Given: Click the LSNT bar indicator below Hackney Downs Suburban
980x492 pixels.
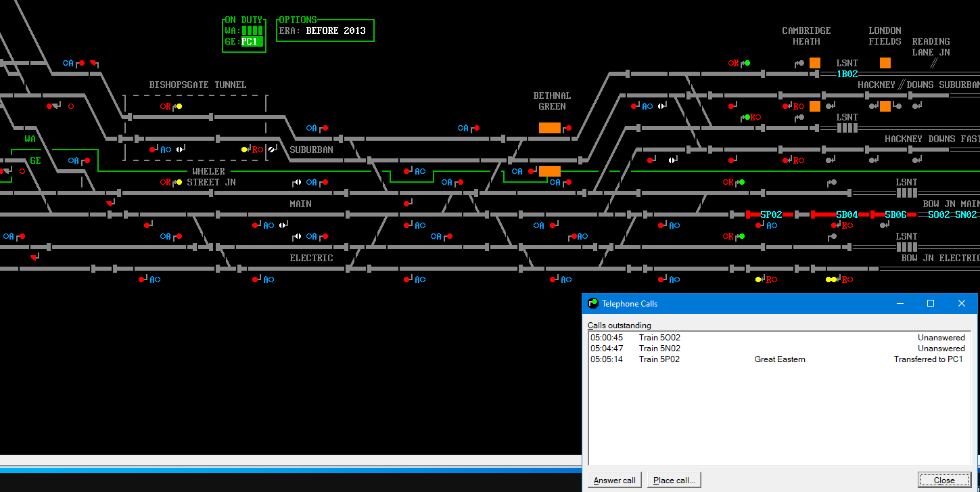Looking at the screenshot, I should pyautogui.click(x=847, y=128).
